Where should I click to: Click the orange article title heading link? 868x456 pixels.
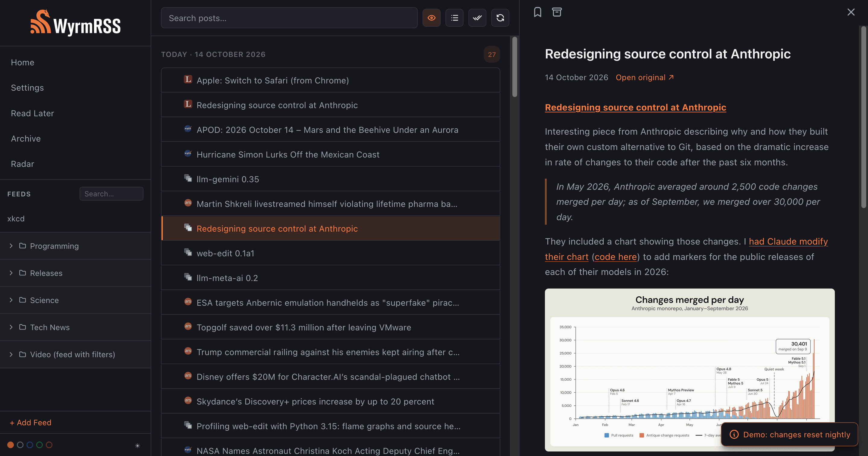[x=636, y=107]
